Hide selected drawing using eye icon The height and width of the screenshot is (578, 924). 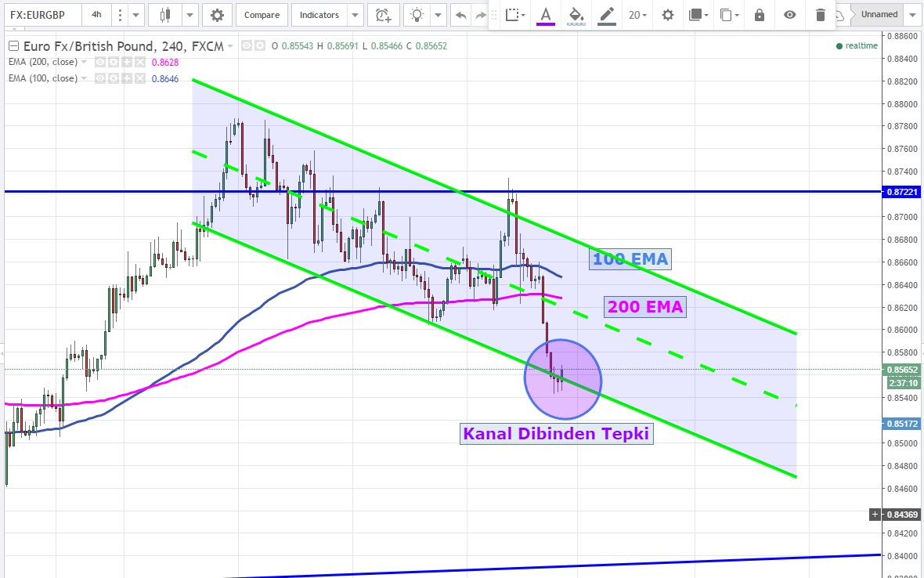(790, 15)
